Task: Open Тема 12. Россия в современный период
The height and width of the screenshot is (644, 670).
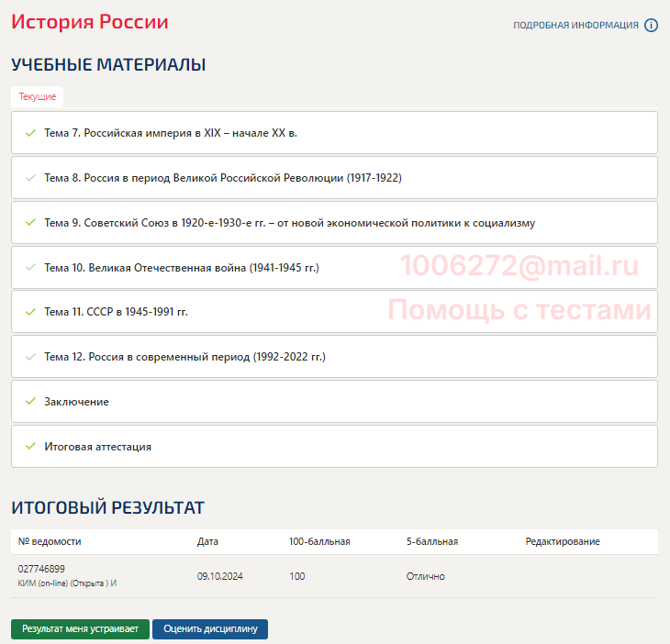Action: click(x=184, y=357)
